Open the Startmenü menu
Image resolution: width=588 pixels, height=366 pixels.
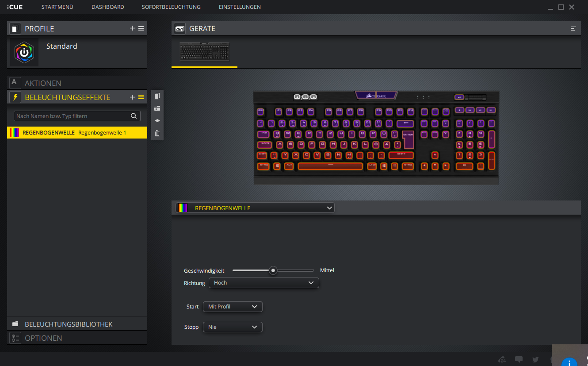[57, 7]
